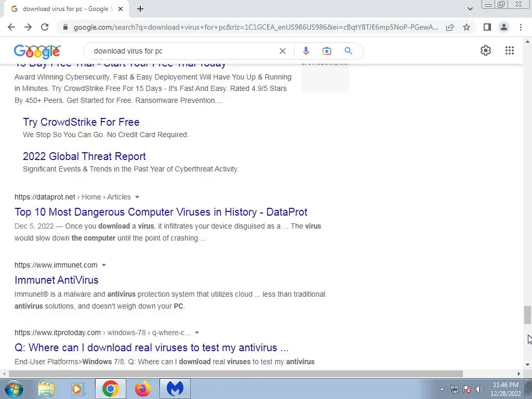Bookmark this page with the star icon
The image size is (532, 399).
click(467, 27)
